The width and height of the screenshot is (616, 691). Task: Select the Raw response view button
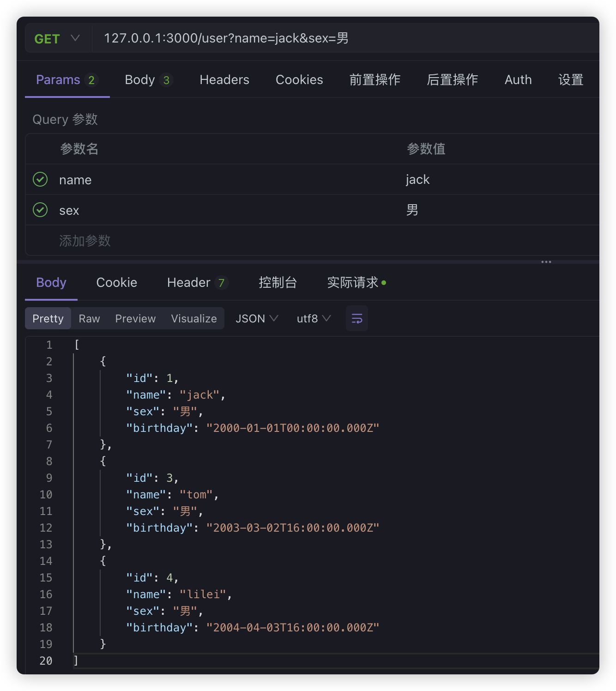tap(89, 319)
